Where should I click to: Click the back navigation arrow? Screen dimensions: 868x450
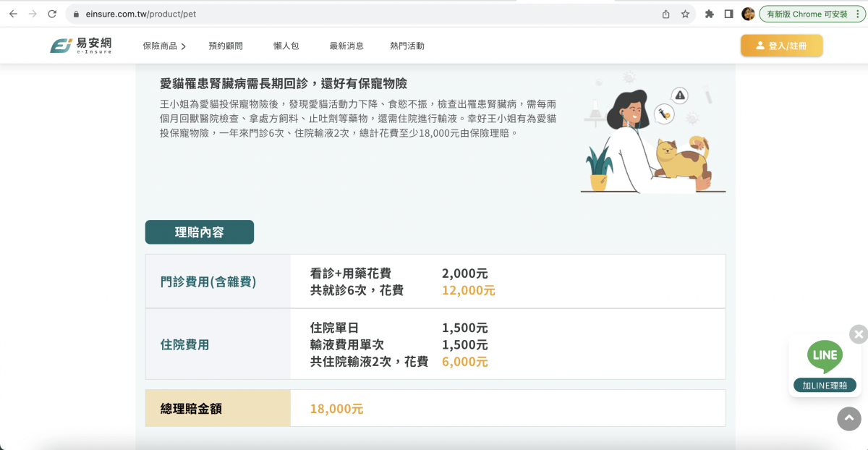13,13
